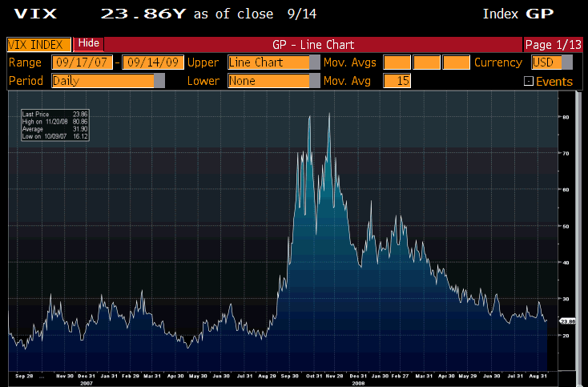Expand the Lower chart dropdown set to None

point(314,80)
